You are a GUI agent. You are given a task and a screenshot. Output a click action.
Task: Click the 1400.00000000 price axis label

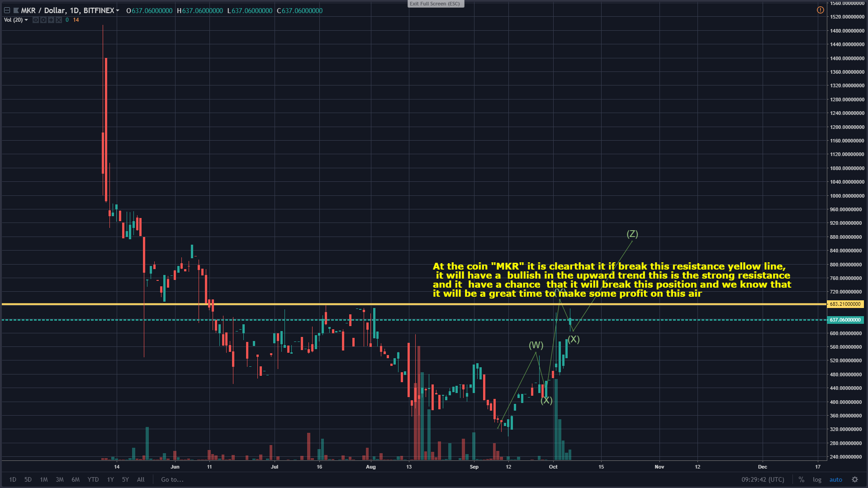click(847, 58)
